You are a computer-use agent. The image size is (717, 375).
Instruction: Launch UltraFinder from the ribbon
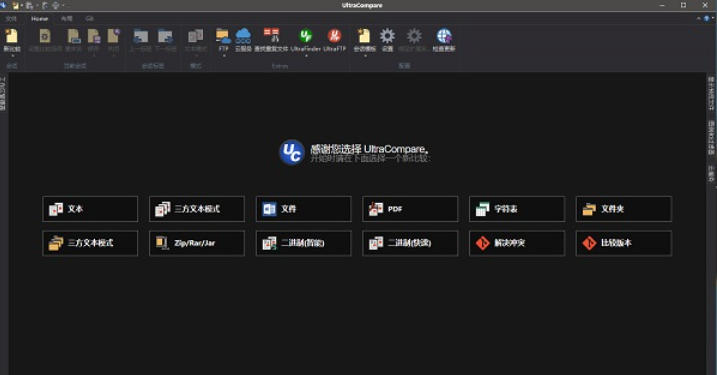305,36
